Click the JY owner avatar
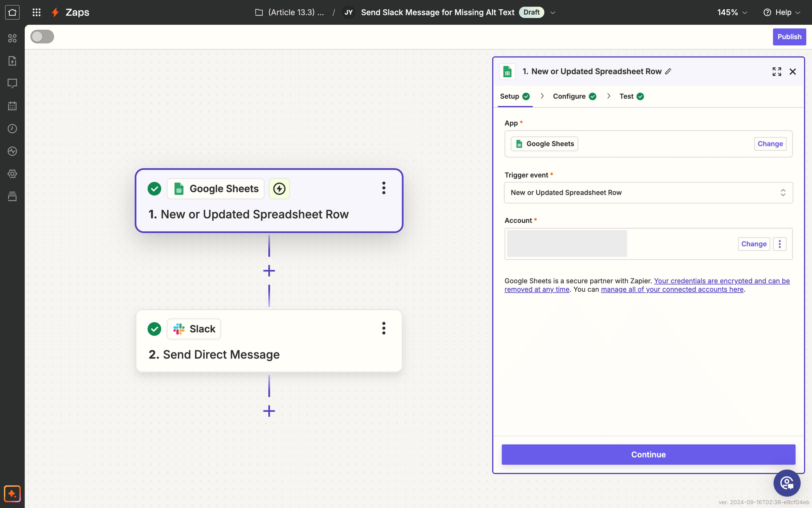 pos(348,12)
